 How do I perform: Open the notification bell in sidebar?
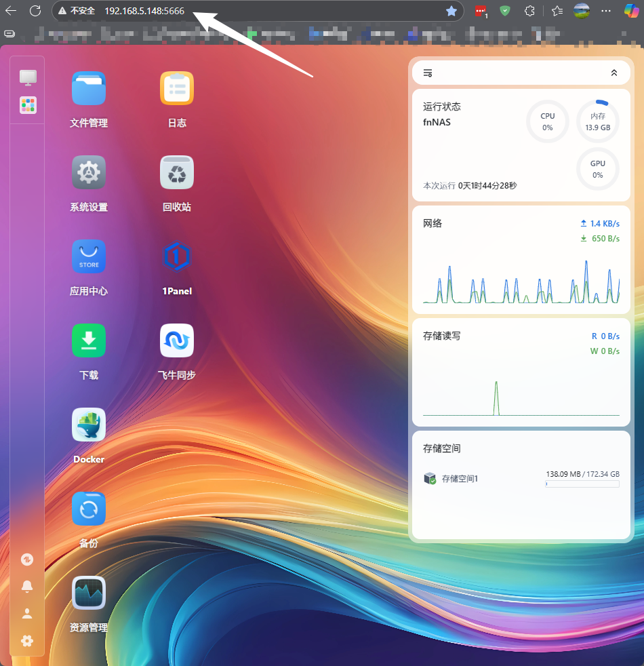(27, 587)
